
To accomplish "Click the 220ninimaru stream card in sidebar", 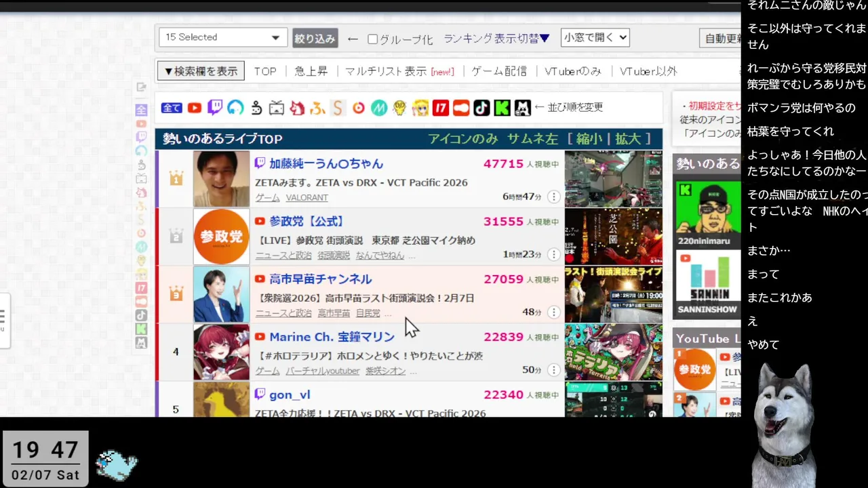I will [x=708, y=214].
